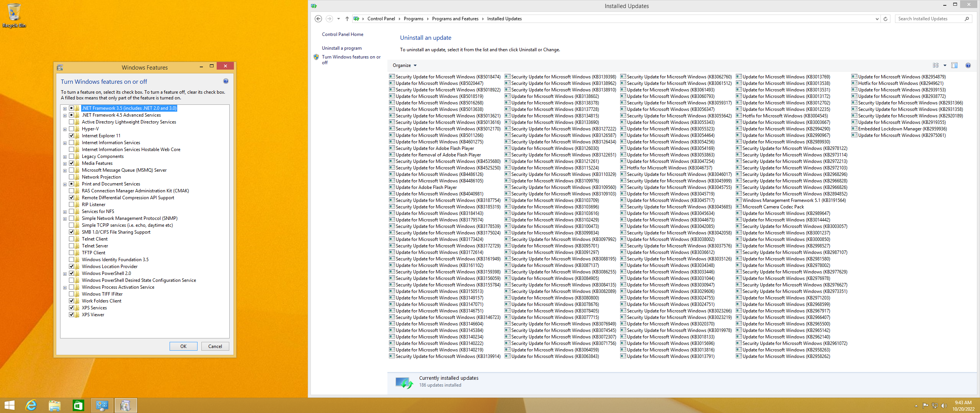980x413 pixels.
Task: Select Microsoft Camera Codec Pack entry
Action: (x=770, y=207)
